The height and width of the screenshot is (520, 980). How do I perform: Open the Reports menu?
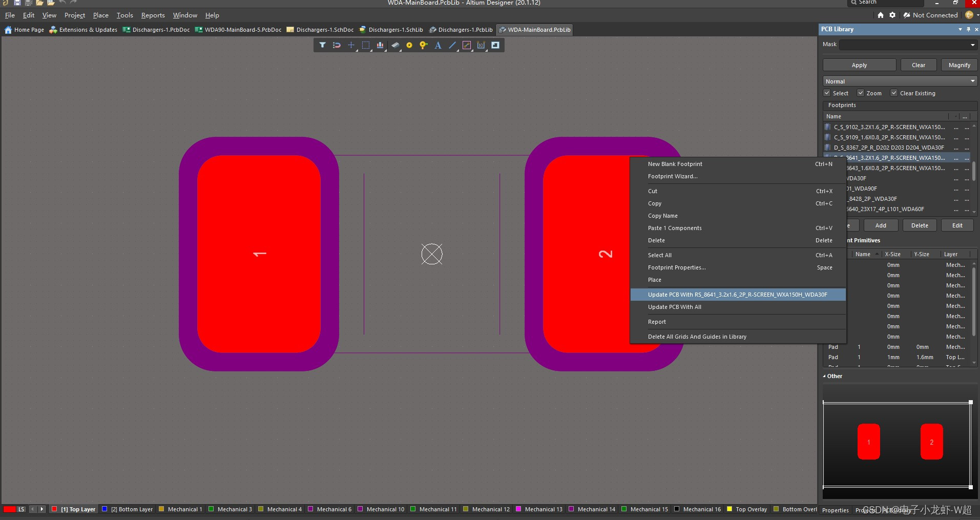153,15
